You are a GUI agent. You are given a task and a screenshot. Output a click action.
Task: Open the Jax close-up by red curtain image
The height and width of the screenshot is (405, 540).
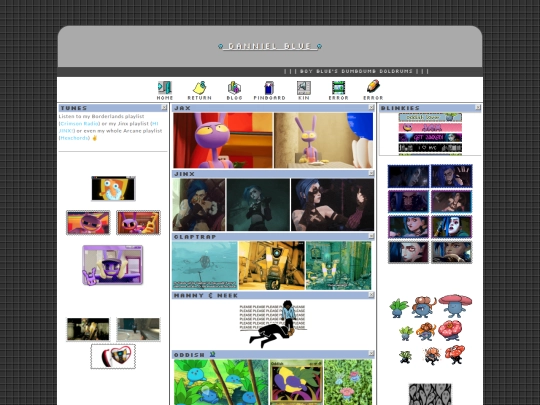223,141
